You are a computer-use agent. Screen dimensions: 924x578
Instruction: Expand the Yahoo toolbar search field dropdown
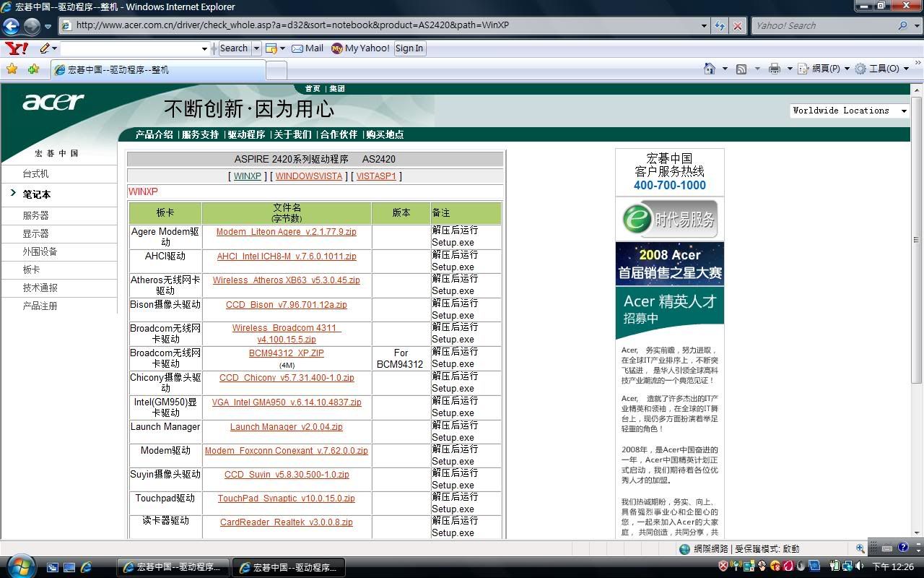coord(204,48)
